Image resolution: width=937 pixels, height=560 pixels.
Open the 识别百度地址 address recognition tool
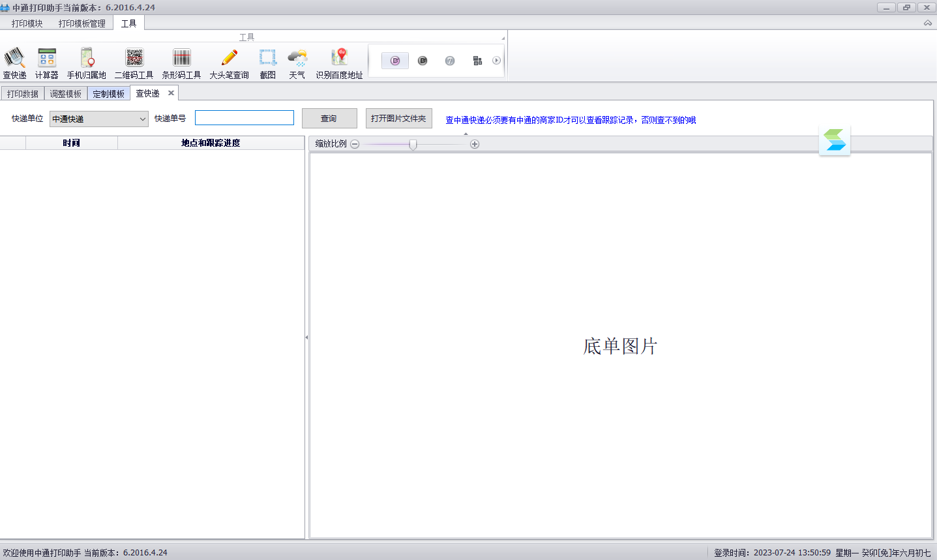340,63
